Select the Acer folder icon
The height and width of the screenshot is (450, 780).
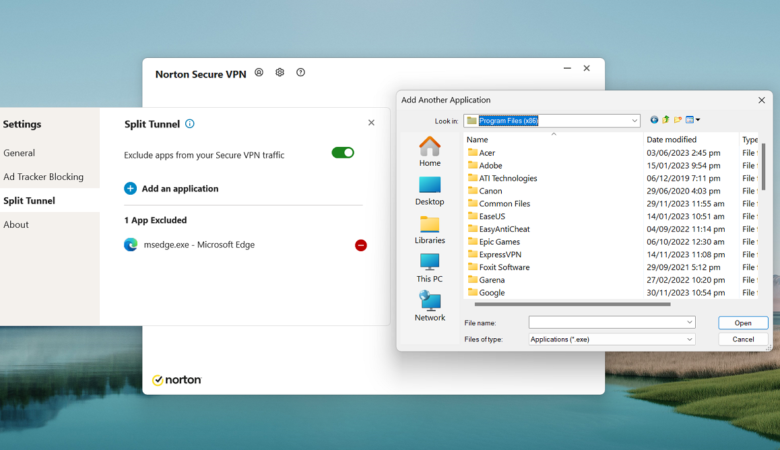(x=473, y=153)
